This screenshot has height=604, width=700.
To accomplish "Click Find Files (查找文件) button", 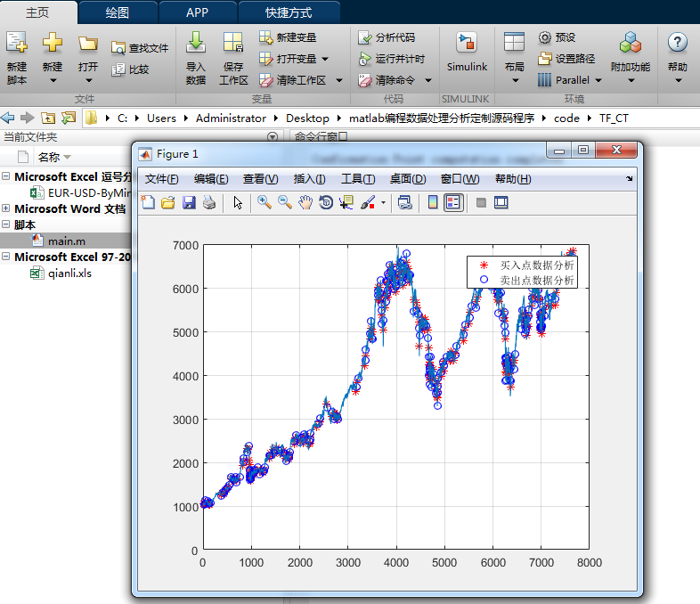I will 140,48.
